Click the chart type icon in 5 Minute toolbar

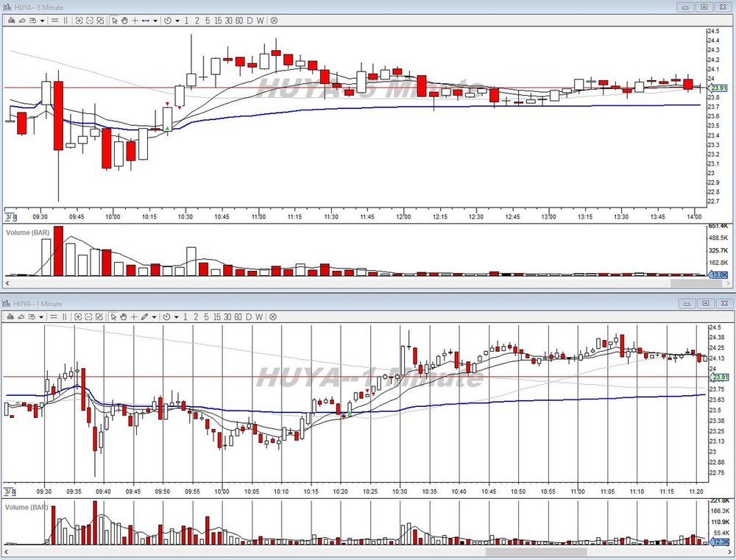click(x=11, y=21)
